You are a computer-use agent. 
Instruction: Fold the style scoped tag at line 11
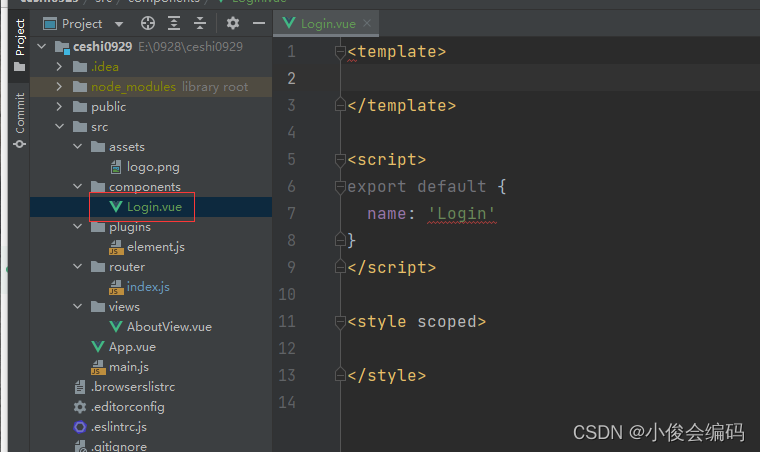click(x=340, y=321)
